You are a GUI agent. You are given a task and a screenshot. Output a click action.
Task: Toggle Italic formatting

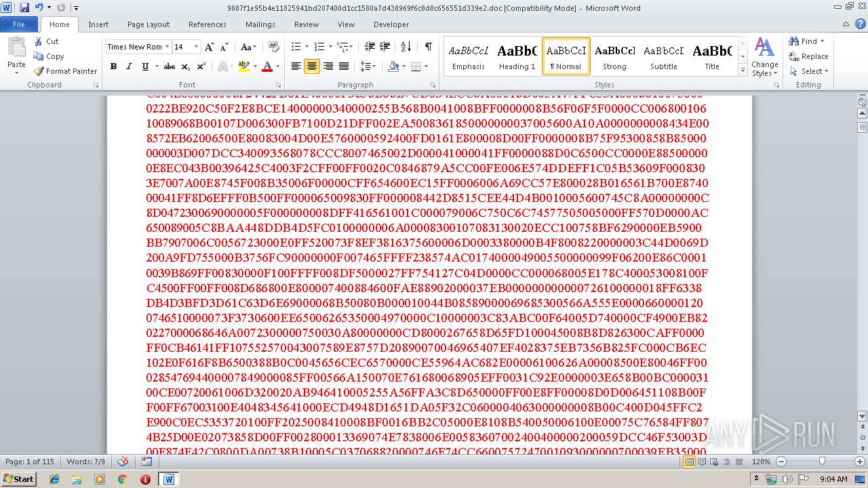(x=129, y=66)
